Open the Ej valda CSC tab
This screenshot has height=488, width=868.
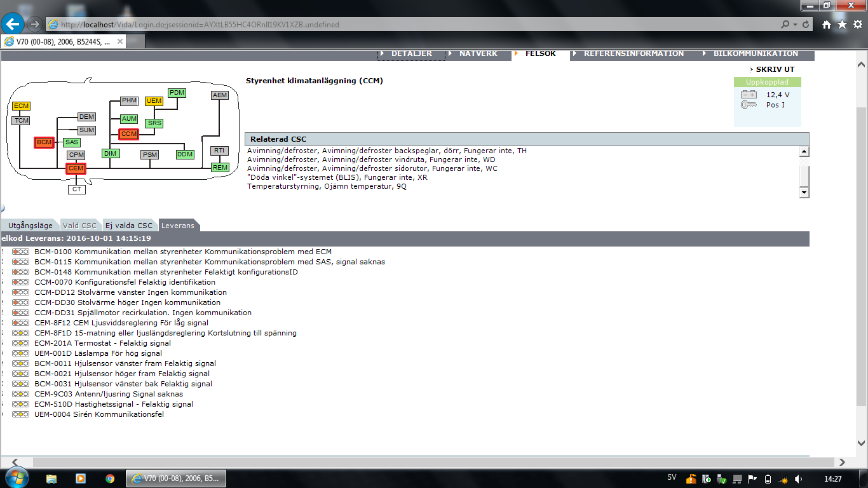click(129, 226)
